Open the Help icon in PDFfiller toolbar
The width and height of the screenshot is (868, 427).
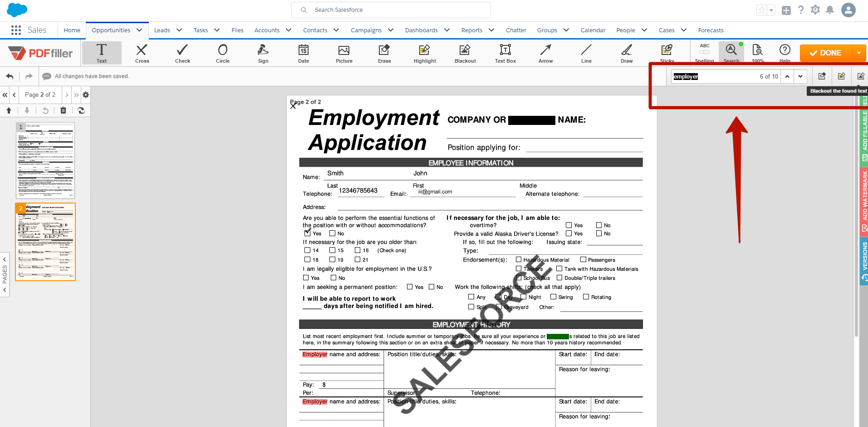(785, 53)
